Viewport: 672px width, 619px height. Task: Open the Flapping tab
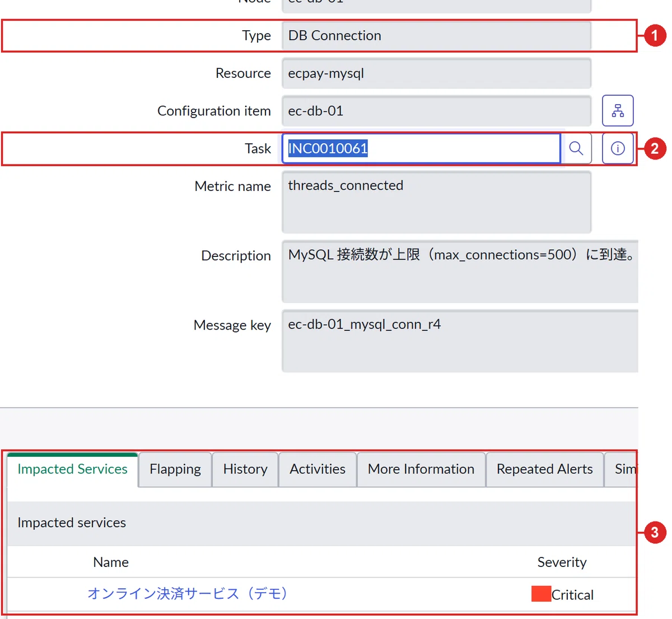(x=175, y=469)
